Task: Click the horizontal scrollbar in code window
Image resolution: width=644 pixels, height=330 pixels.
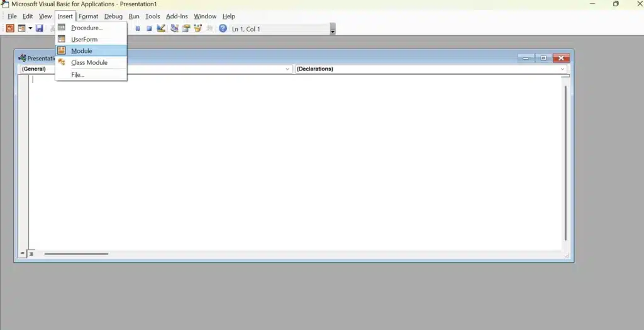Action: 76,254
